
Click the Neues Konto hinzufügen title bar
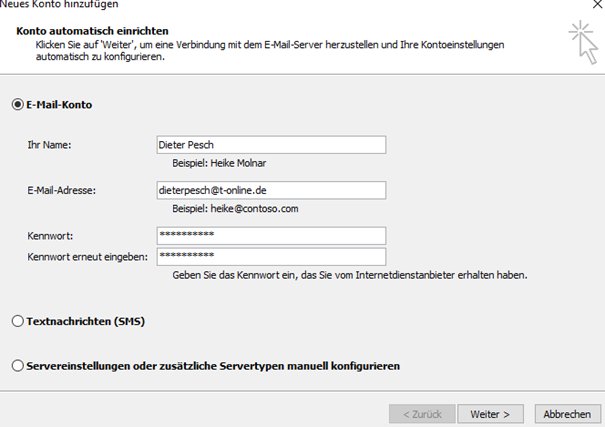click(59, 4)
